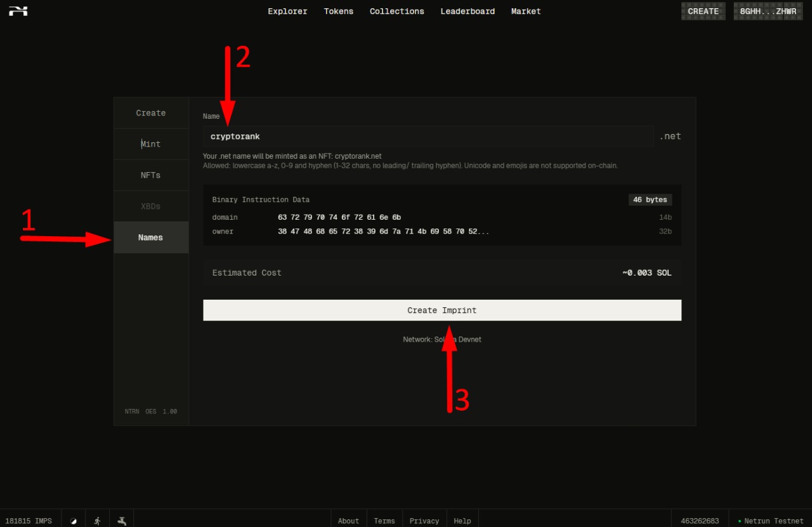Click the Create Imprint button
812x527 pixels.
click(442, 310)
